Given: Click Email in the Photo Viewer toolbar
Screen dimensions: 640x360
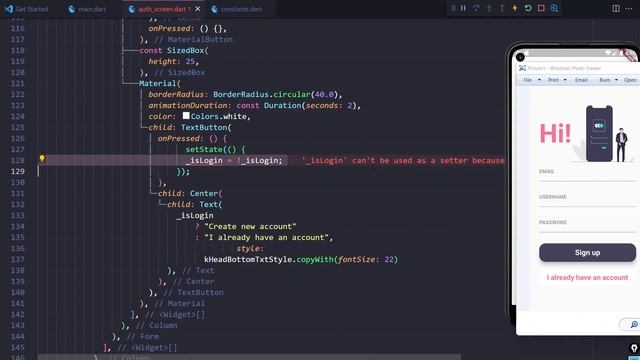Looking at the screenshot, I should 581,80.
